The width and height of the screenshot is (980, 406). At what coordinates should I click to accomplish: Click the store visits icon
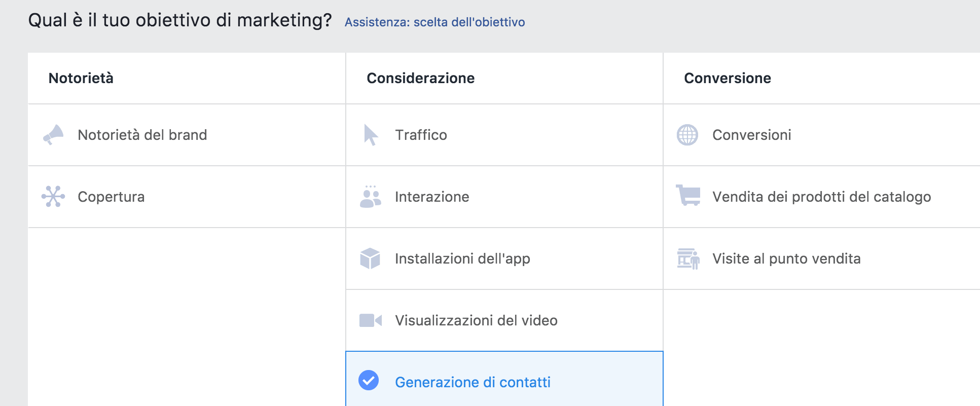tap(688, 259)
